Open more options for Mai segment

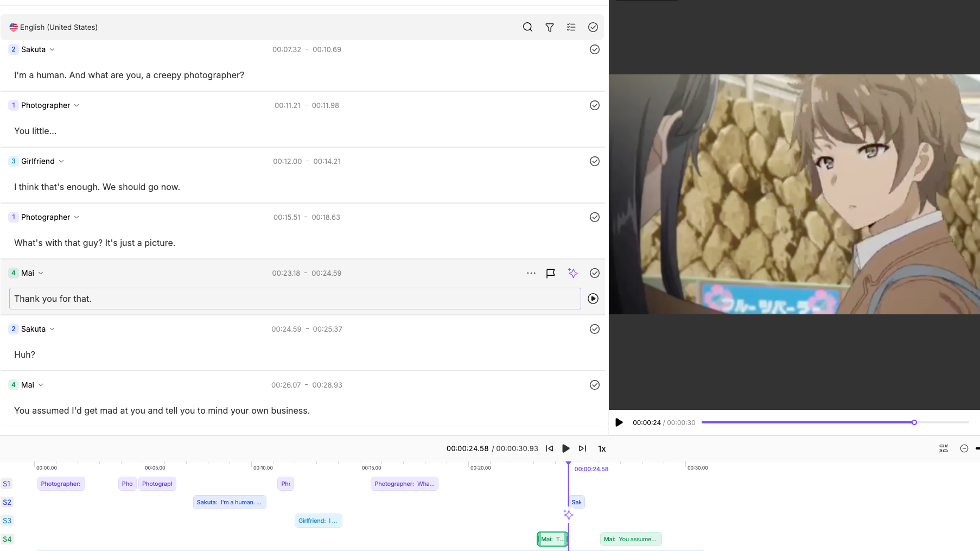coord(531,273)
